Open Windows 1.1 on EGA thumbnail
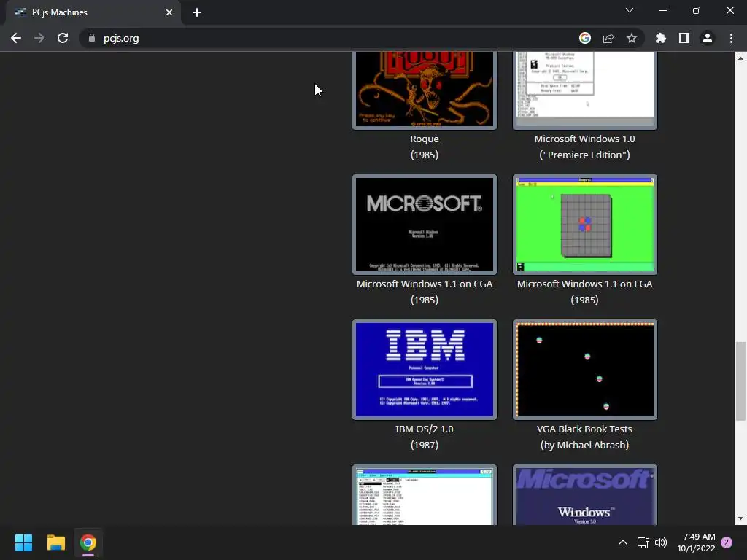 click(584, 225)
